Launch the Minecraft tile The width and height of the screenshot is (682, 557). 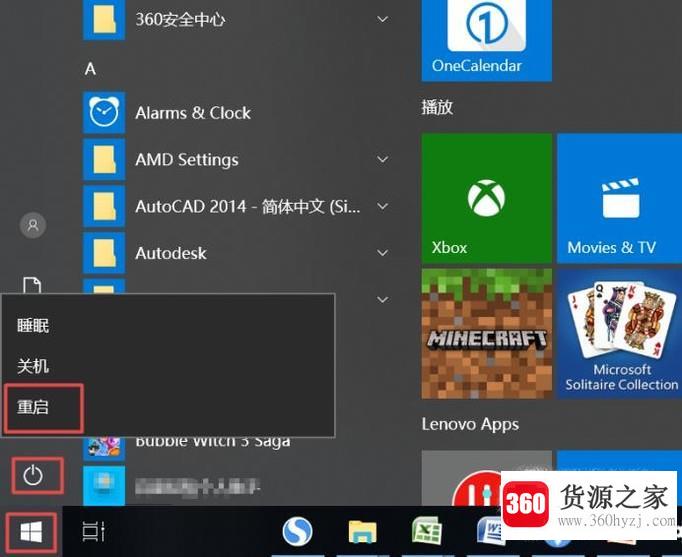[x=487, y=334]
